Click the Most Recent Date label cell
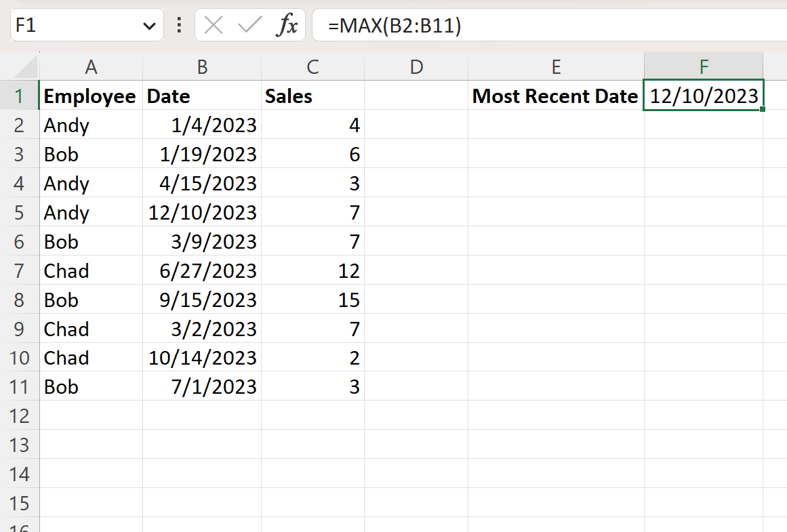The width and height of the screenshot is (787, 532). (556, 96)
